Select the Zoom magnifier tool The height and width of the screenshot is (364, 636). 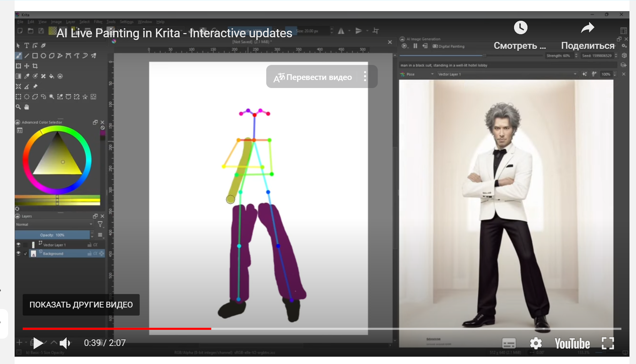click(x=18, y=107)
